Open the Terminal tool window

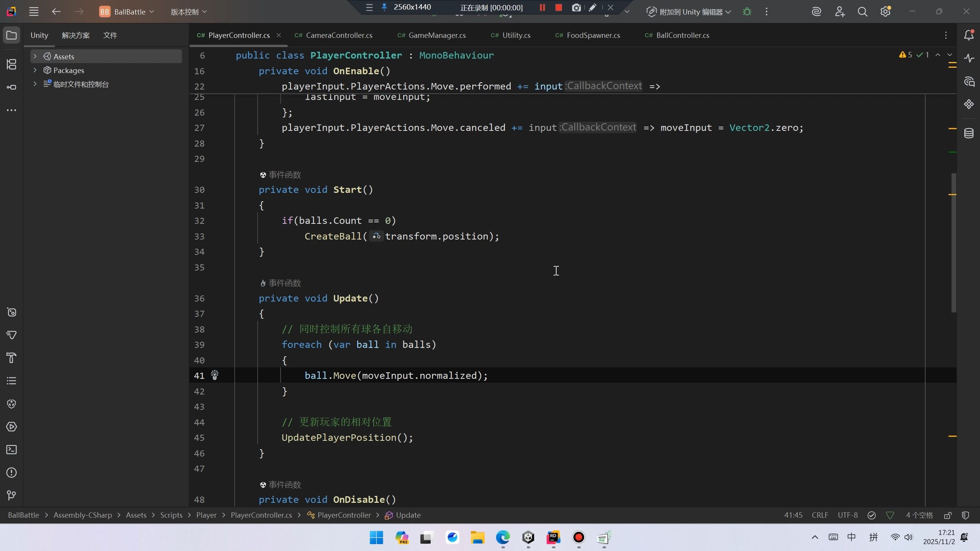pyautogui.click(x=11, y=450)
